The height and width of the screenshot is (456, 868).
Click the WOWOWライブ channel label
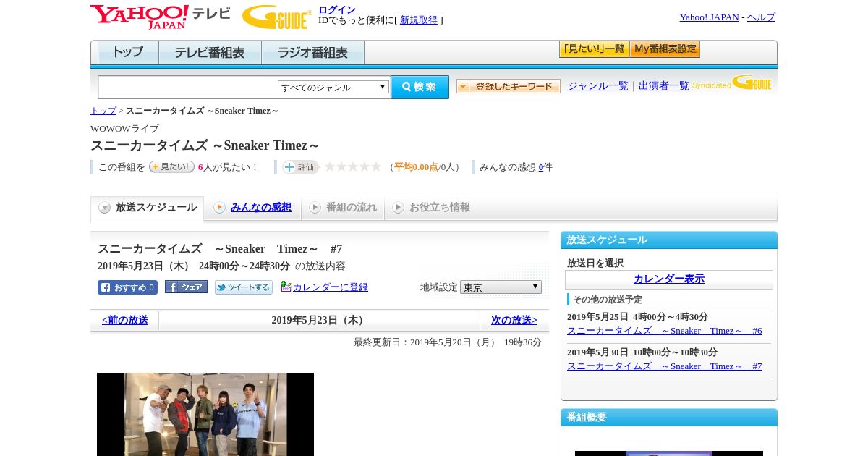[124, 129]
